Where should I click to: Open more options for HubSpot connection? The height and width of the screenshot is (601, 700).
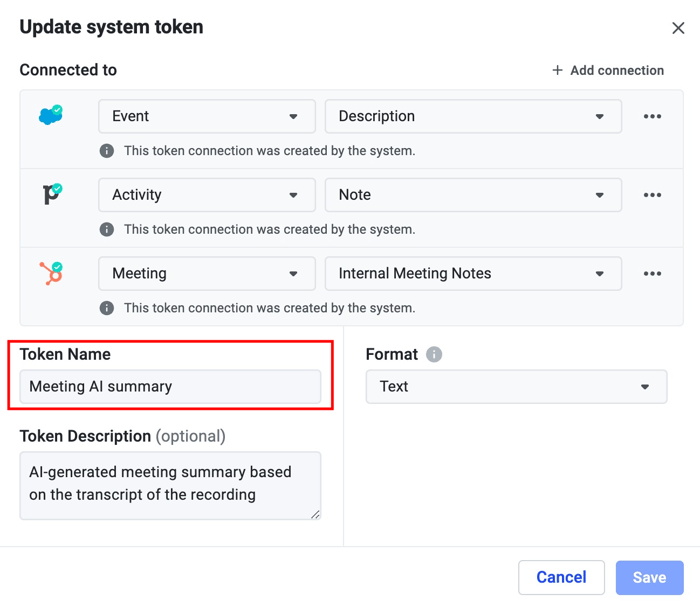[652, 274]
